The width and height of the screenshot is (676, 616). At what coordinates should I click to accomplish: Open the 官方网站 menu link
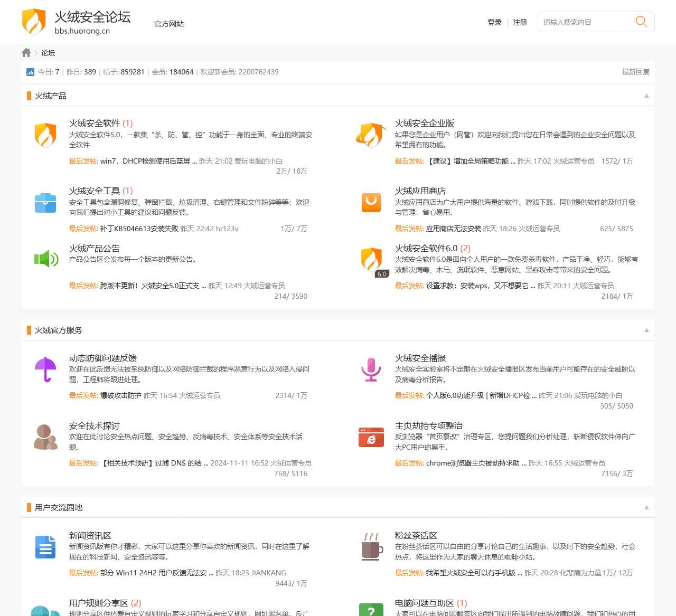point(169,24)
